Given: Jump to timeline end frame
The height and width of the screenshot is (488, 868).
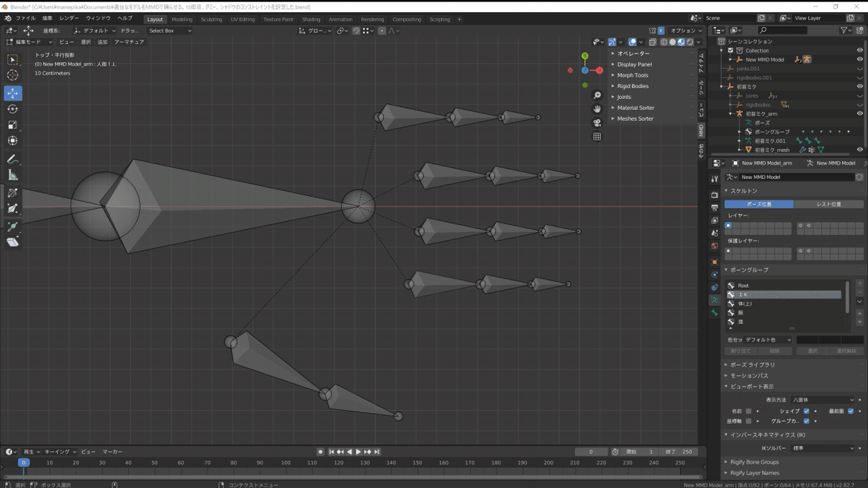Looking at the screenshot, I should pyautogui.click(x=377, y=452).
